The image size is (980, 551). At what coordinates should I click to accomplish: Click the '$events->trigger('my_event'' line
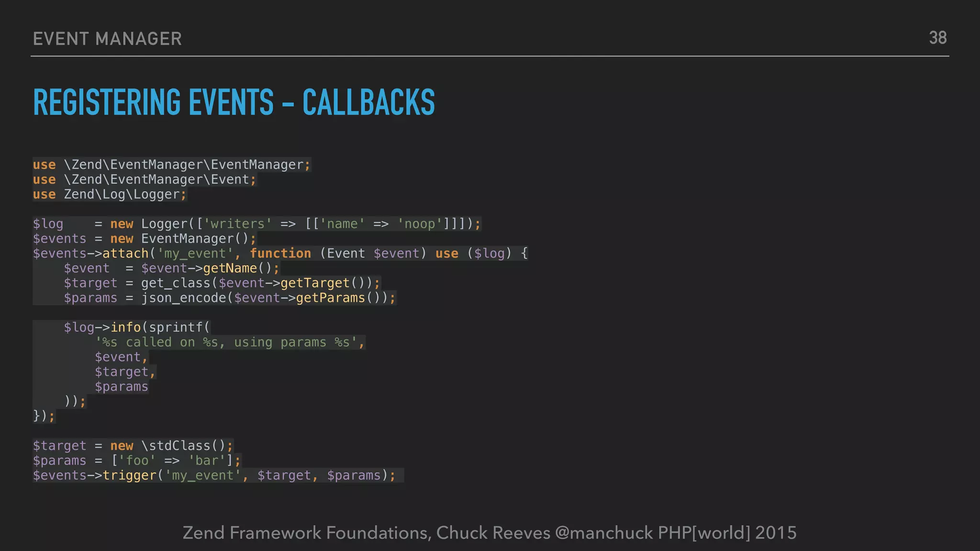click(x=214, y=475)
